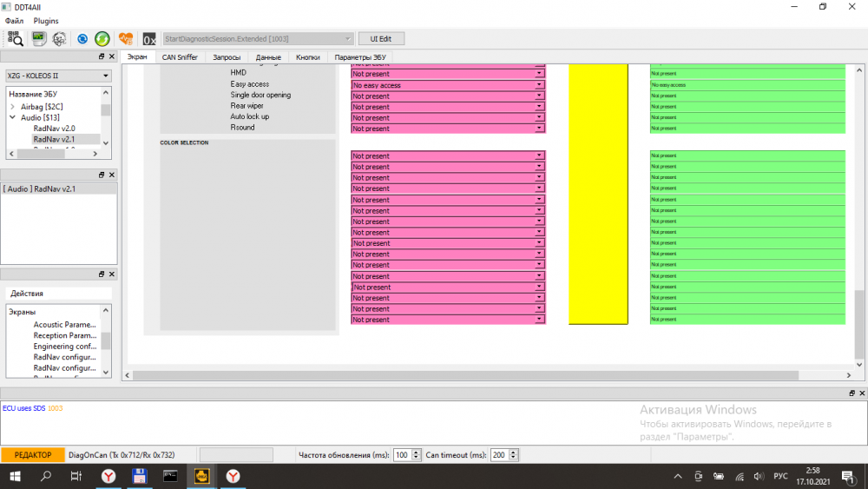Click the ECU tree scroll-down arrow
Screen dimensions: 868x489
(106, 143)
